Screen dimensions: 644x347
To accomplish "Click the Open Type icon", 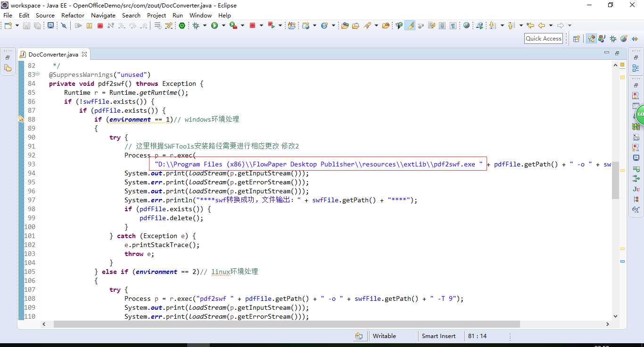I will click(345, 25).
